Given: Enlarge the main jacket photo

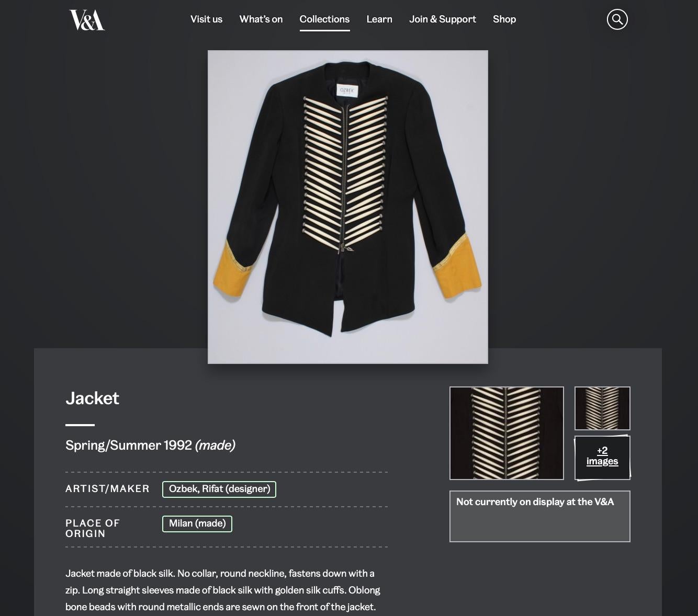Looking at the screenshot, I should coord(348,207).
